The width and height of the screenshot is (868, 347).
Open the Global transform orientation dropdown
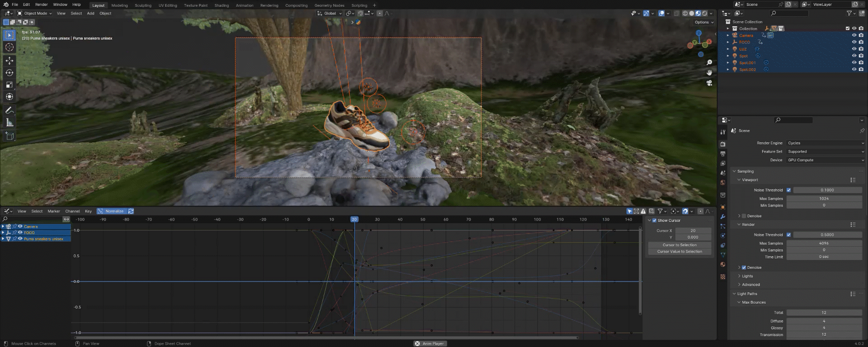330,14
